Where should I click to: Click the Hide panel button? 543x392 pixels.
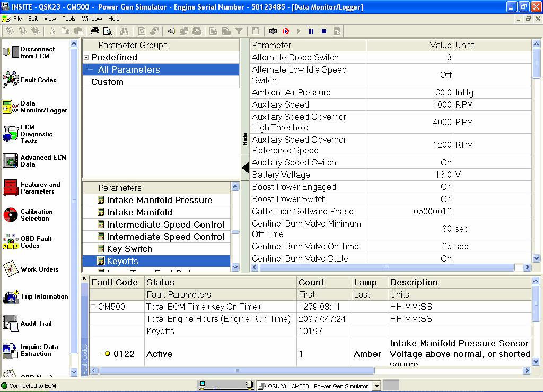pos(245,139)
